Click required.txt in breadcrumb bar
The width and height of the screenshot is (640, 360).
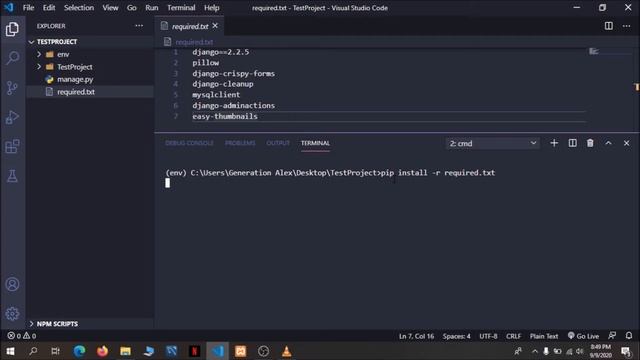pos(194,42)
